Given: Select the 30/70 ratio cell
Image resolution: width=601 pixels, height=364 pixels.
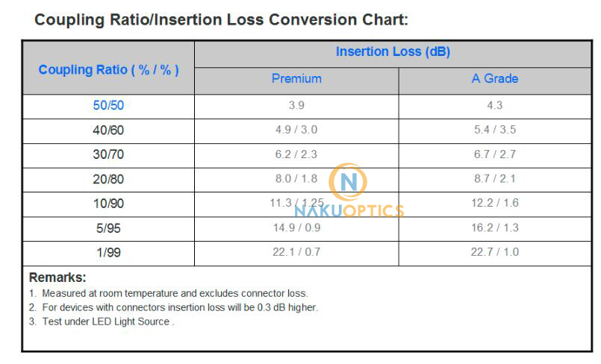Looking at the screenshot, I should click(108, 156).
